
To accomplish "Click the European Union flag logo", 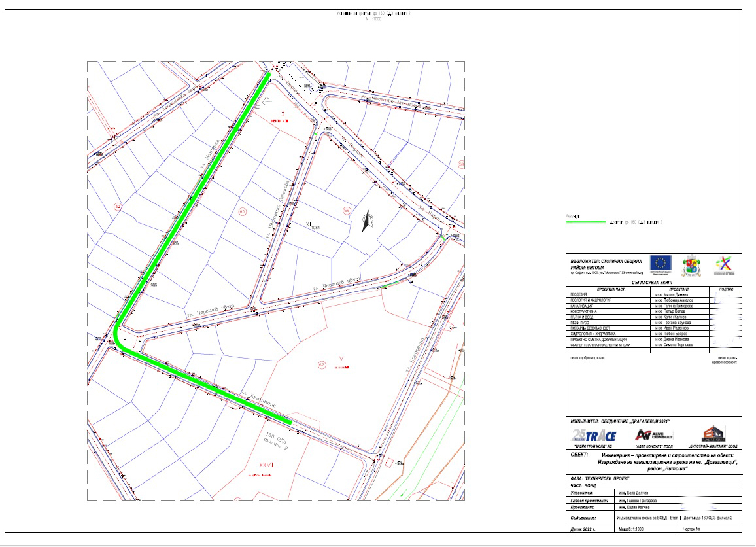I will (x=661, y=264).
